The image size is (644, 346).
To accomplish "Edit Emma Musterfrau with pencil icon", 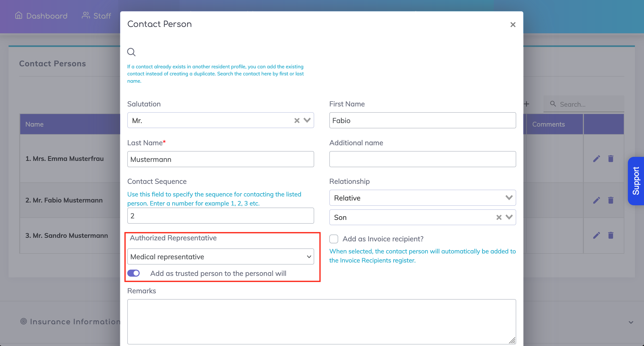I will tap(597, 159).
